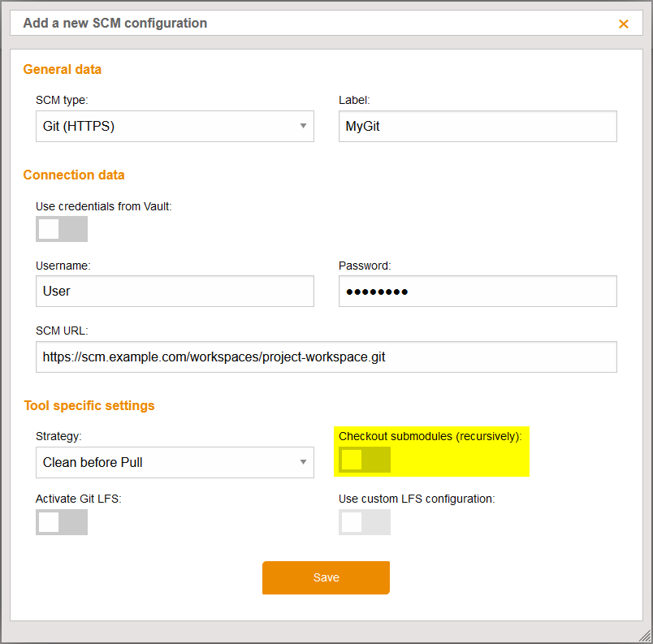Click the "General data" section heading
The image size is (653, 644).
tap(62, 70)
